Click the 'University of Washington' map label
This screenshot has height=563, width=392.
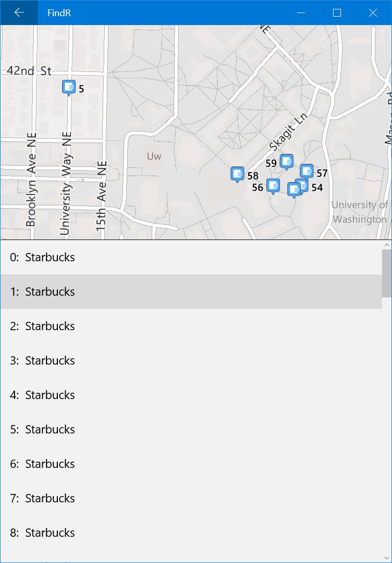[x=360, y=212]
